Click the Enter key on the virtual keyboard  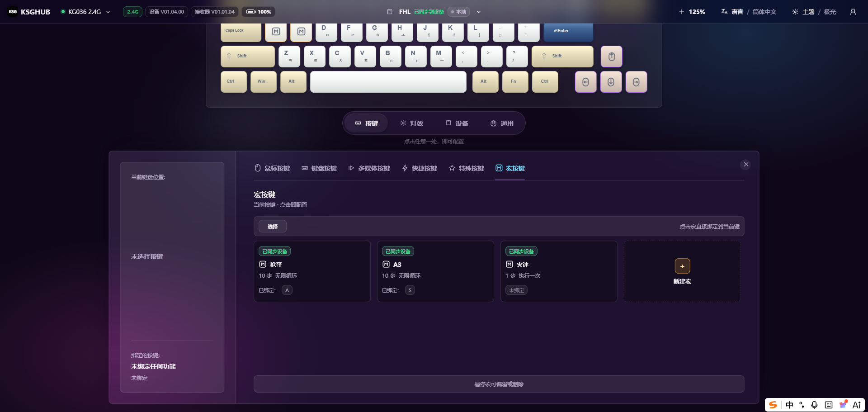(568, 32)
